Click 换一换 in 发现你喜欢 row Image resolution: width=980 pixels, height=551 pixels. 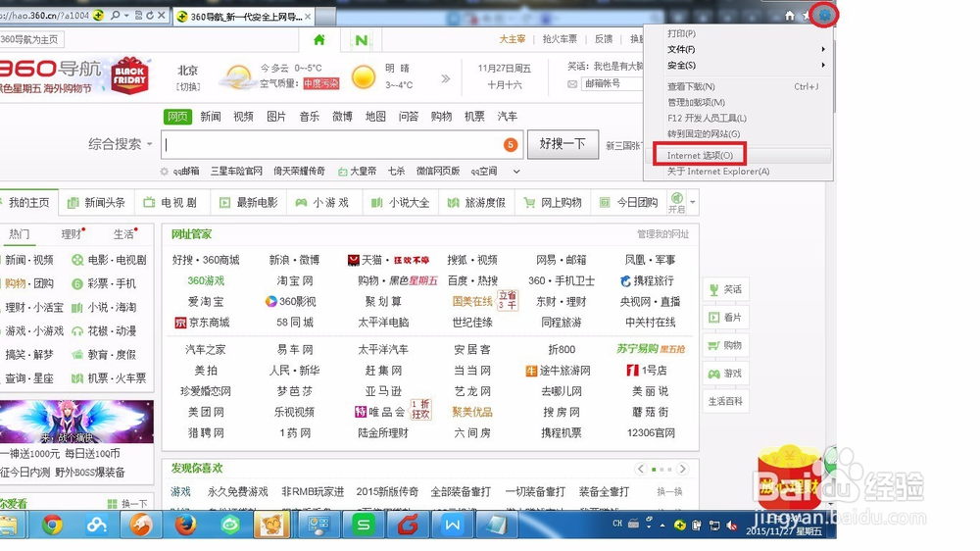tap(669, 492)
